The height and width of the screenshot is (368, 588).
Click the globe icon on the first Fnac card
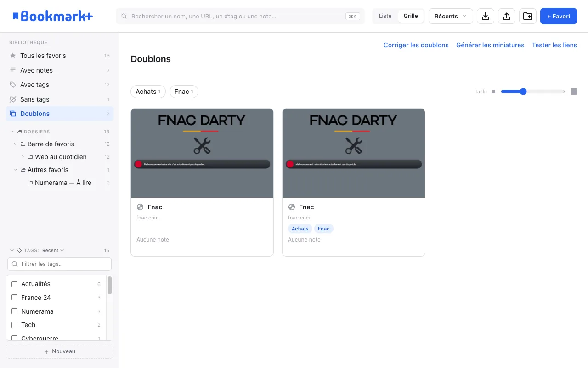pos(140,207)
